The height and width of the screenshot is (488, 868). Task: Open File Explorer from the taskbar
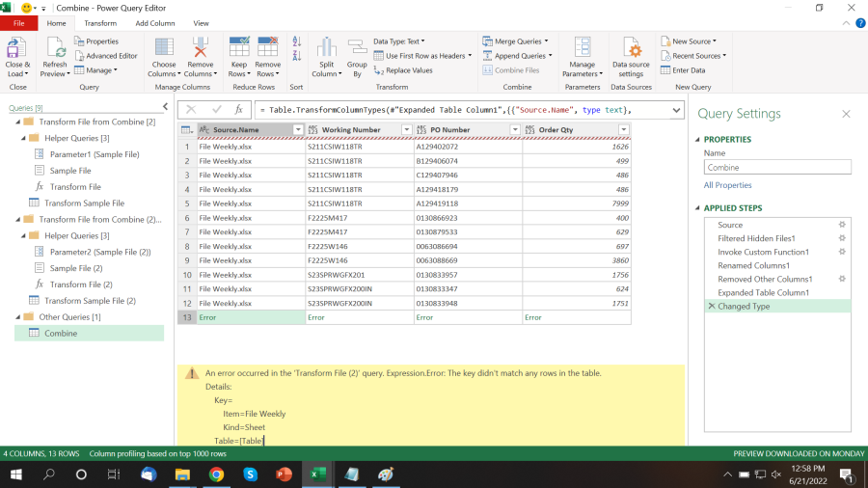182,474
